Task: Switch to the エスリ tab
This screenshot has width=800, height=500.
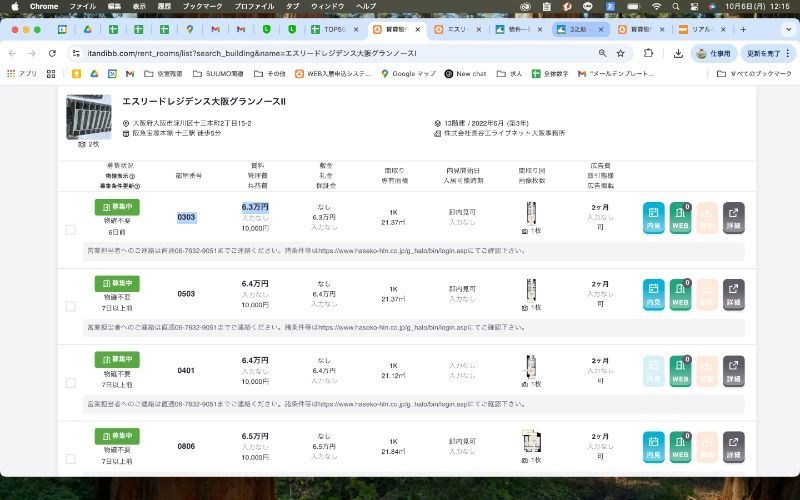Action: click(x=457, y=30)
